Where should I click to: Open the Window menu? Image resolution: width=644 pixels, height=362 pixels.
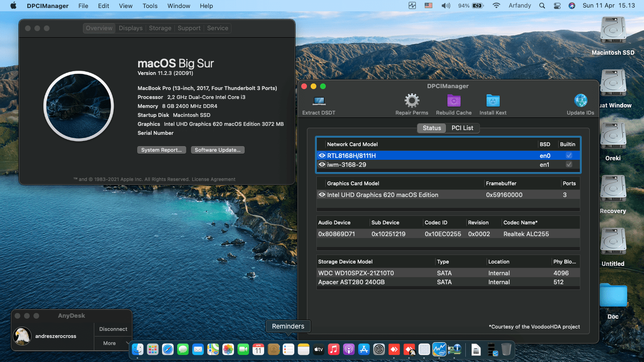pos(179,6)
